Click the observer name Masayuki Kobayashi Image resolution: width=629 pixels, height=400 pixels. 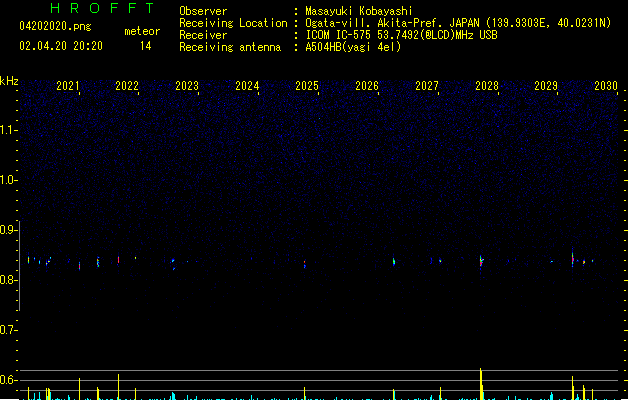point(359,11)
